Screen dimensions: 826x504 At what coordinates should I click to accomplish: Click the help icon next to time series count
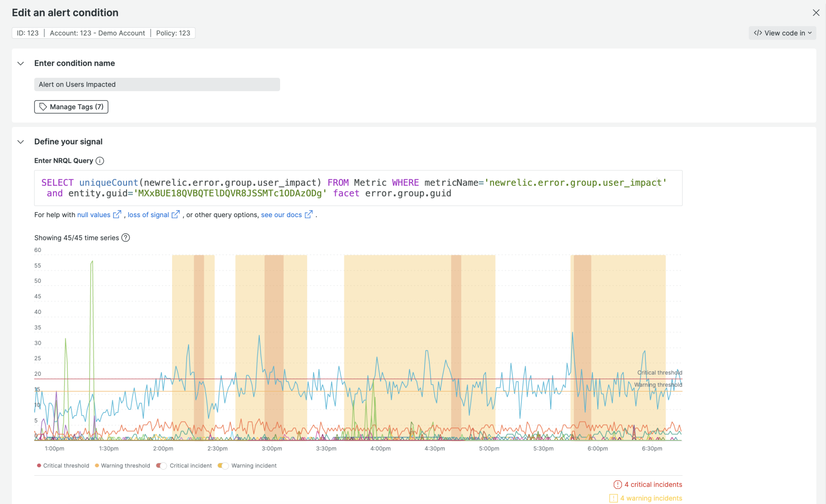126,237
